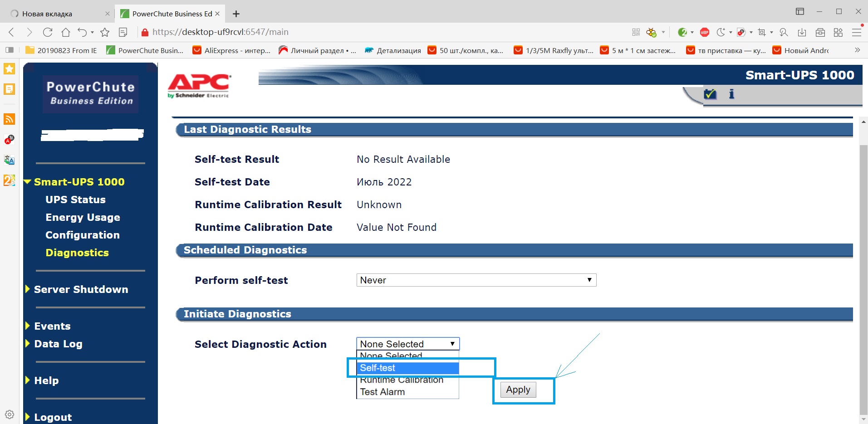Open the page search magnifier icon
Screen dimensions: 868x424
click(784, 32)
